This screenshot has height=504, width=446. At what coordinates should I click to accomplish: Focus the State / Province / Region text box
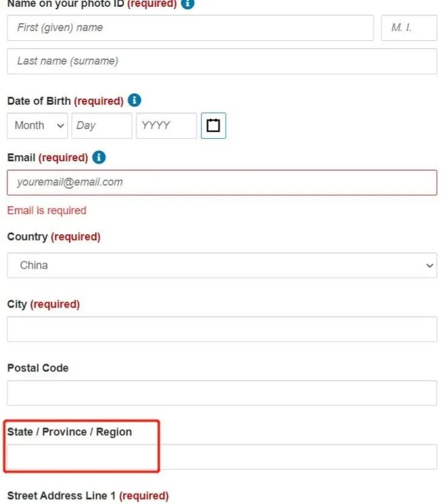(221, 457)
